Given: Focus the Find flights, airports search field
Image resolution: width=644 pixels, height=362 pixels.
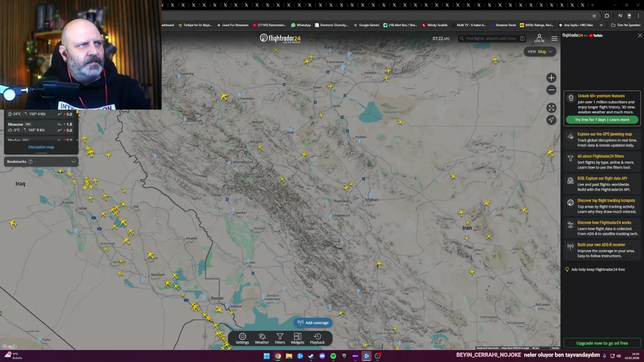Looking at the screenshot, I should (492, 39).
